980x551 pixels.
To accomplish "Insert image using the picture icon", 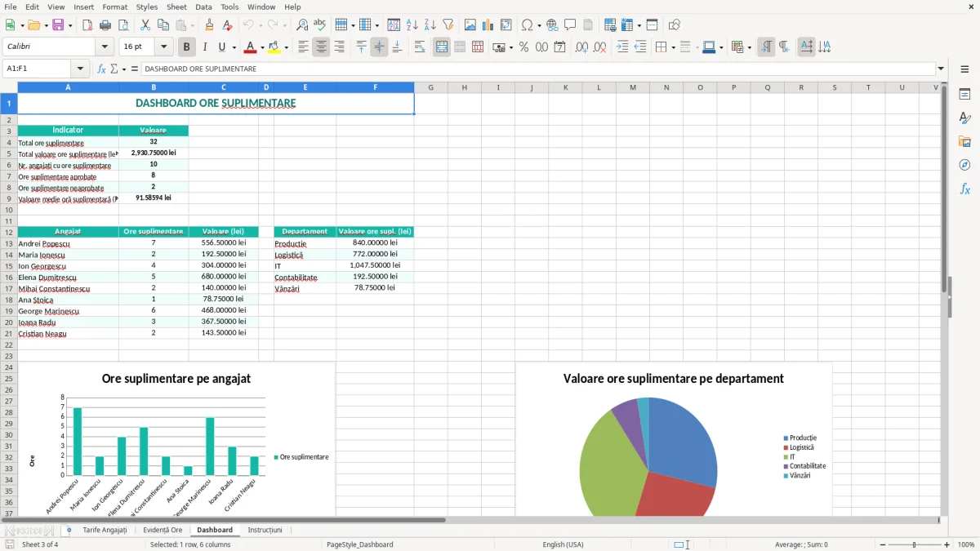I will 470,25.
